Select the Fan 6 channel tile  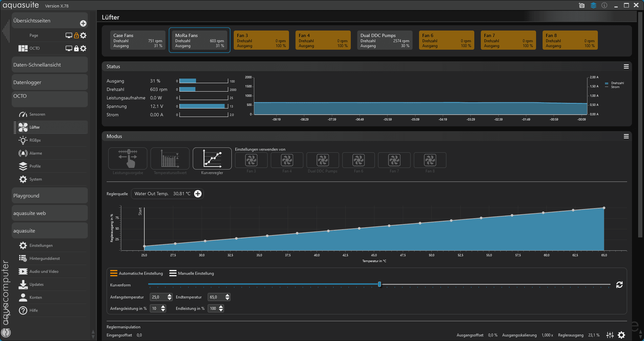point(447,40)
